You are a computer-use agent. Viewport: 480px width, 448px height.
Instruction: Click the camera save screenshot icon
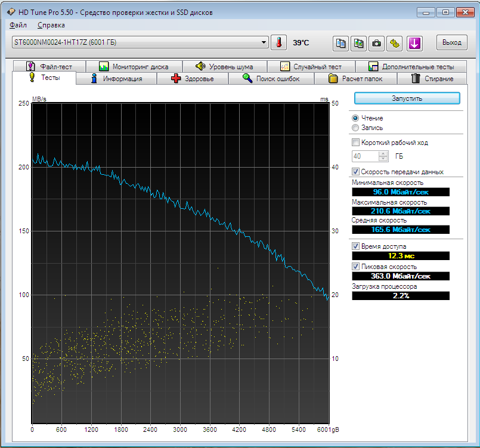377,42
